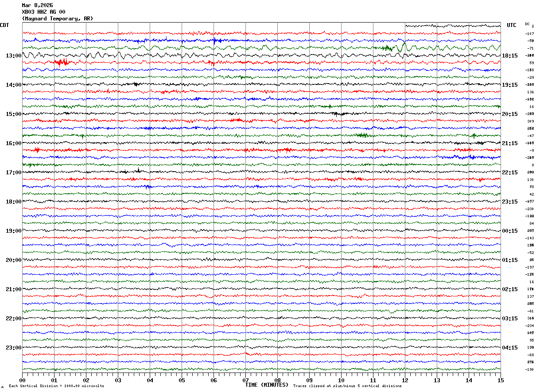The height and width of the screenshot is (392, 536).
Task: Select minute tick label "14" on bottom axis
Action: pyautogui.click(x=469, y=380)
